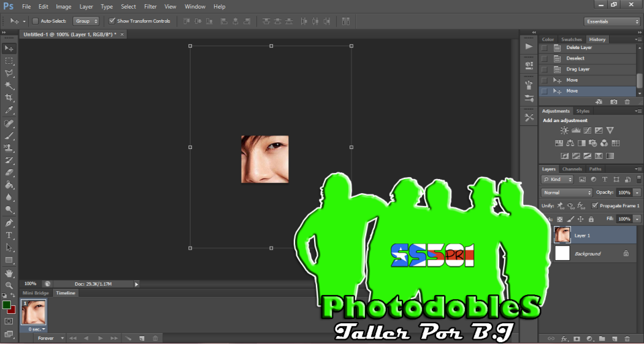This screenshot has width=644, height=344.
Task: Open the Essentials workspace dropdown
Action: pyautogui.click(x=612, y=21)
